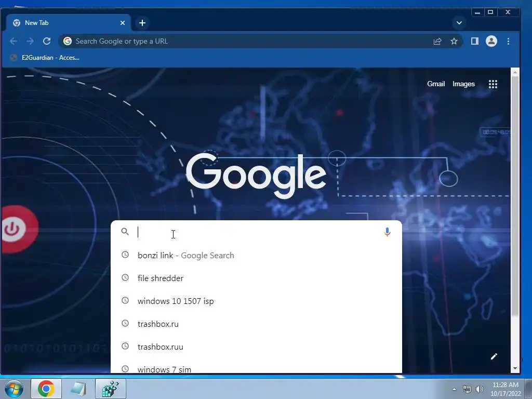Open the Windows Start menu
Viewport: 532px width, 399px height.
(13, 389)
